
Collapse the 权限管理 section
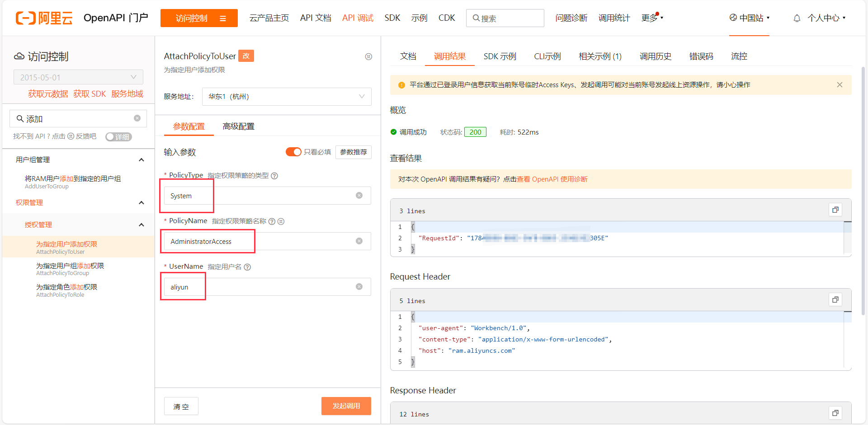click(x=141, y=203)
